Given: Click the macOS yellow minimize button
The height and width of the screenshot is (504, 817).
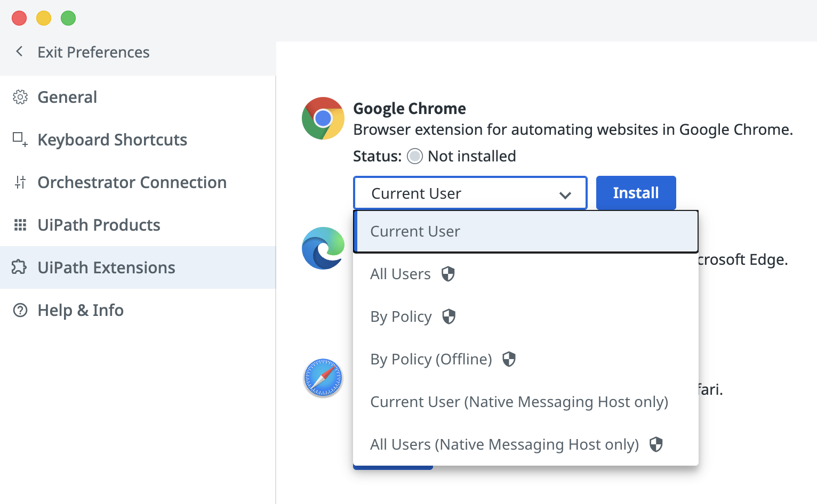Looking at the screenshot, I should (x=44, y=18).
